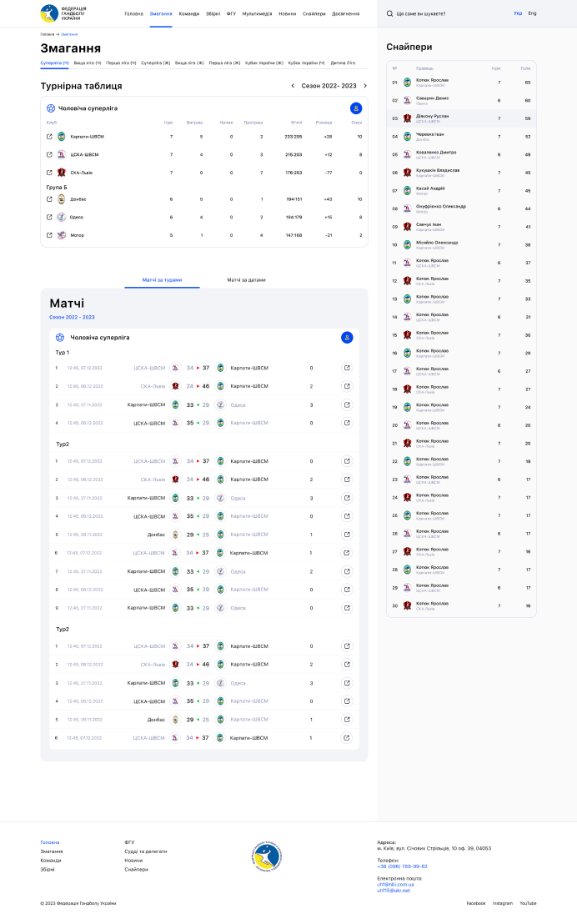Open details of first match in Тур 1
Viewport: 577px width, 924px height.
[x=347, y=368]
